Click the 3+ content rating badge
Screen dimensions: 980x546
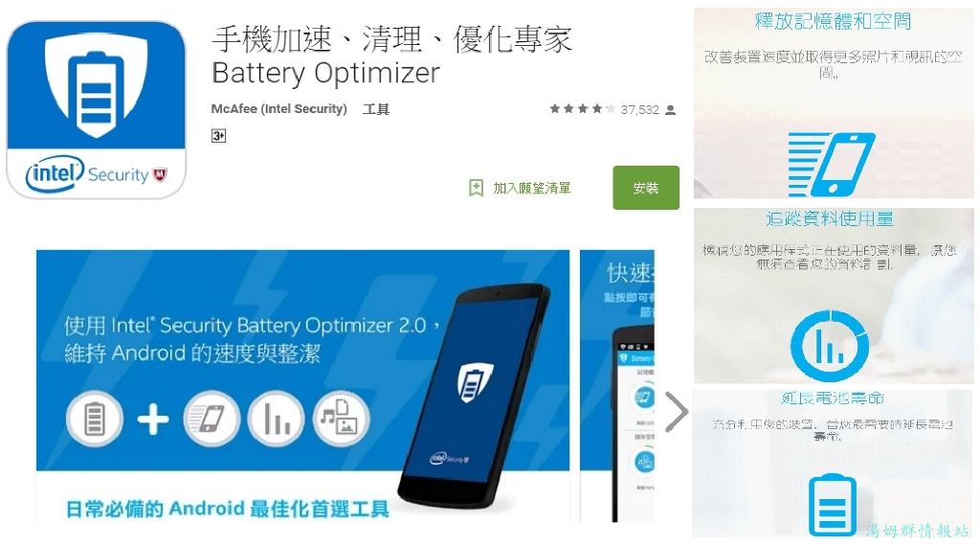[x=218, y=136]
